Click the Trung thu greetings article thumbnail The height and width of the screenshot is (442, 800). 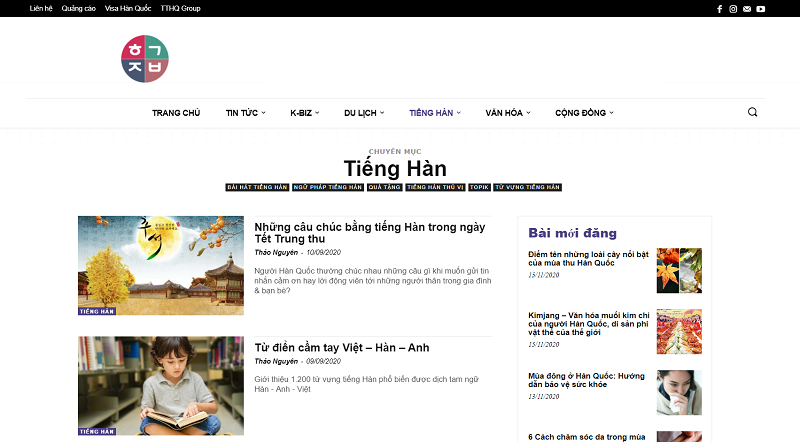pos(160,265)
